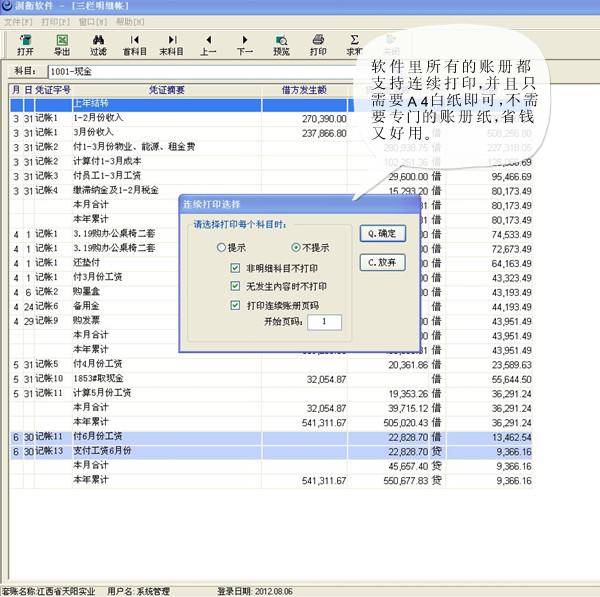Click the 打印 (Print) toolbar icon
This screenshot has width=600, height=597.
pos(318,45)
